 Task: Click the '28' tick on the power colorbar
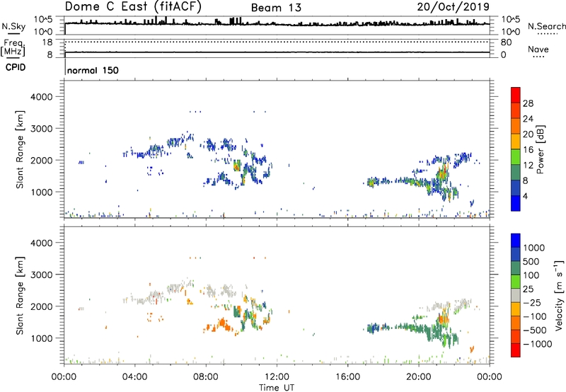(x=528, y=103)
